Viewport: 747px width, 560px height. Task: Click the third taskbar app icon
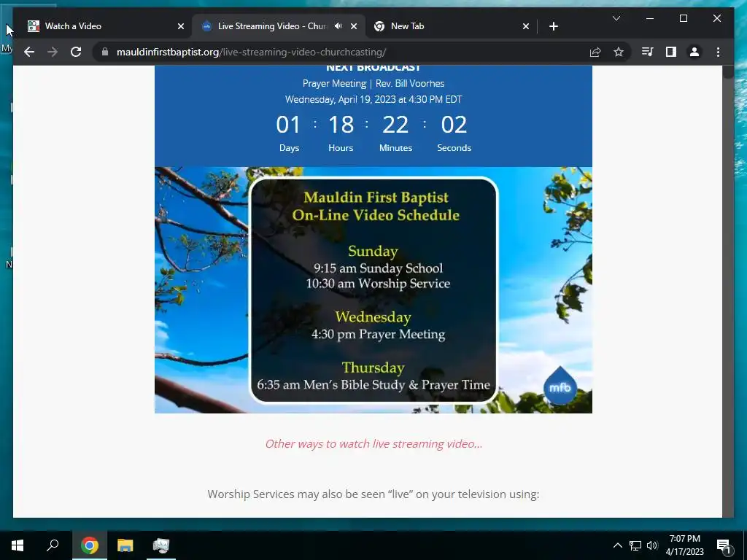click(x=161, y=545)
